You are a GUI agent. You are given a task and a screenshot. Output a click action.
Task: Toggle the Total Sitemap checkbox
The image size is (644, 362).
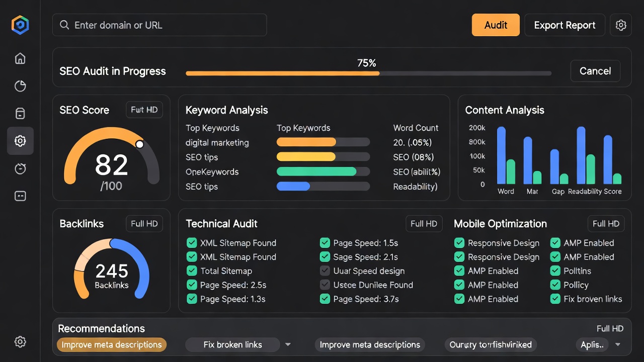click(x=192, y=271)
